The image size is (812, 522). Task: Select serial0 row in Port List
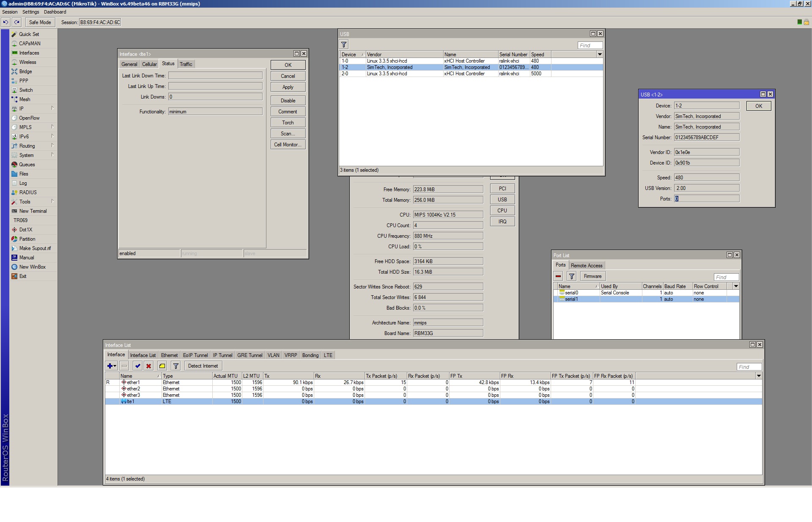(x=646, y=293)
